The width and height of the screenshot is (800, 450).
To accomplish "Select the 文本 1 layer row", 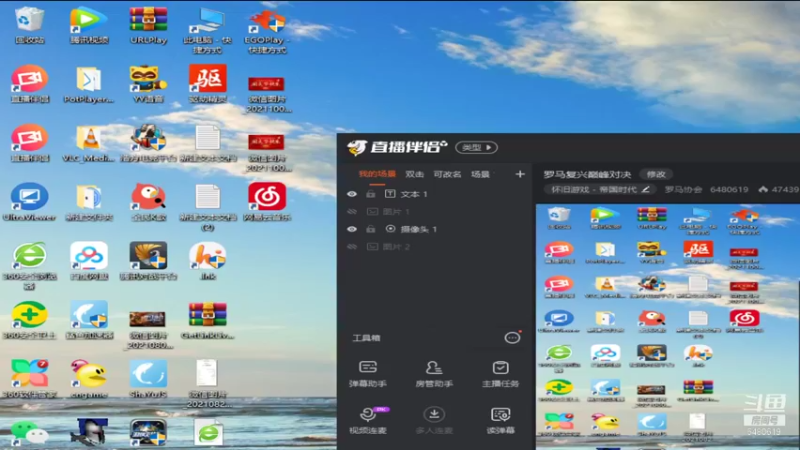I will (x=436, y=194).
